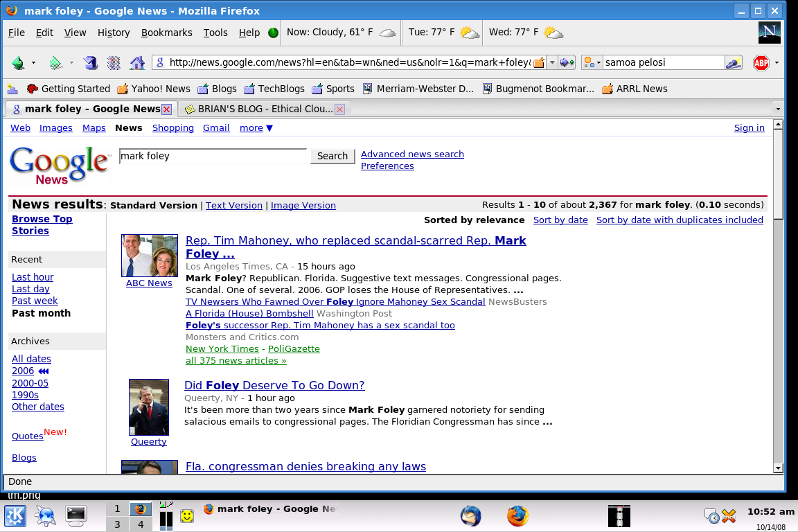The image size is (798, 532).
Task: Click current weather Cloudy 61° F
Action: (x=341, y=33)
